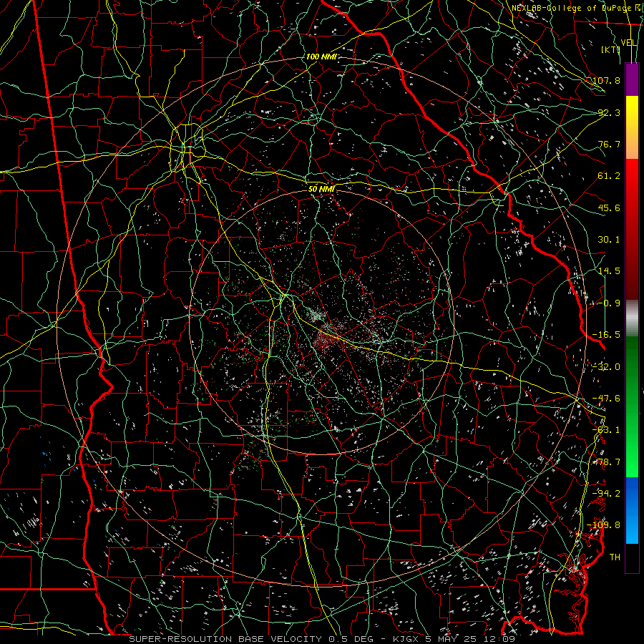Click the 'KJGX' radar site identifier
This screenshot has height=644, width=644.
click(x=406, y=639)
